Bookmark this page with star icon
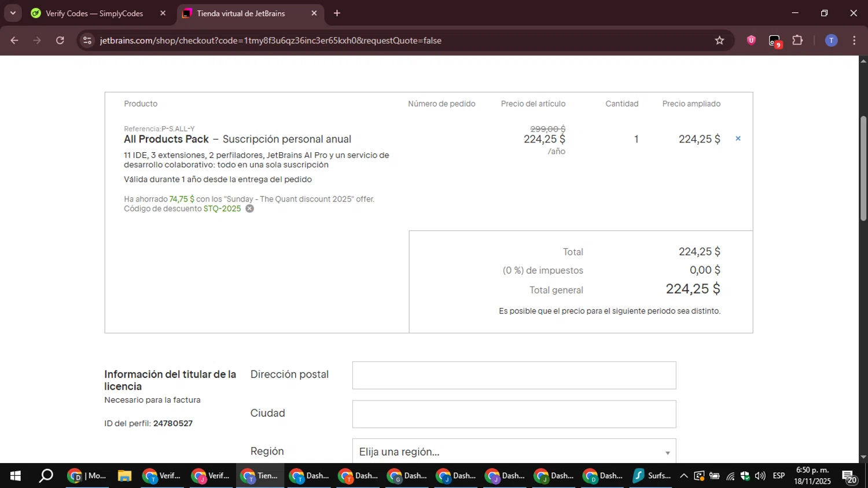This screenshot has width=868, height=488. pyautogui.click(x=719, y=41)
